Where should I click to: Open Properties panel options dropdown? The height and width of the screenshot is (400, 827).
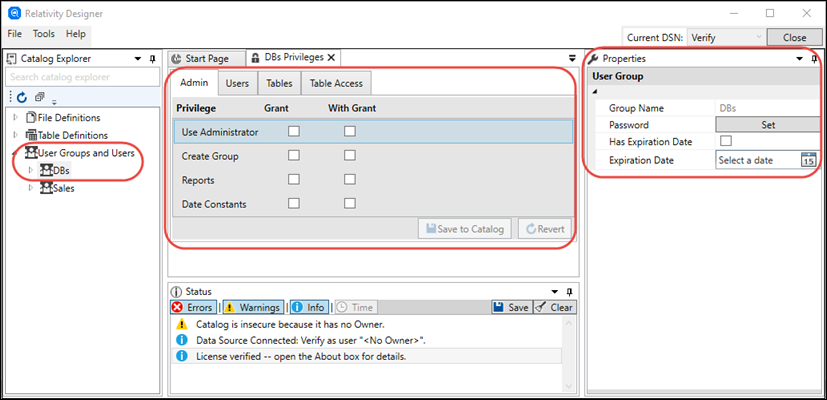click(x=800, y=59)
